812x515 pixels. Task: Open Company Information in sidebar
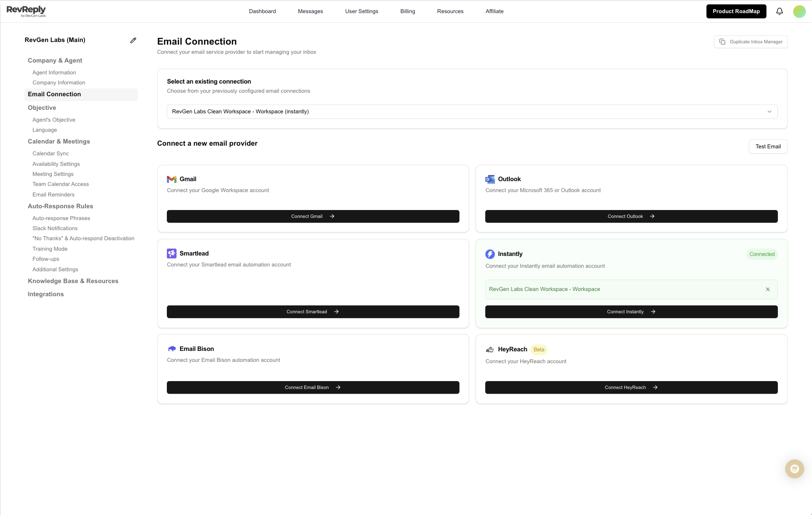59,83
